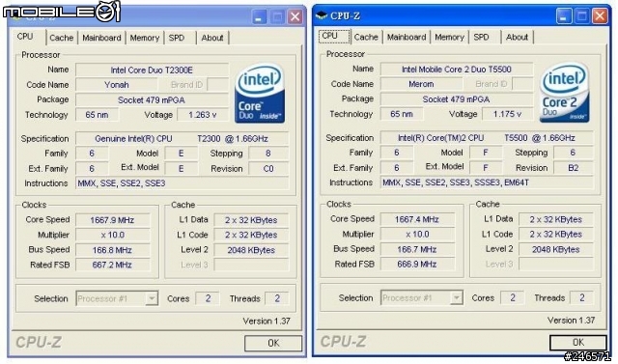618x364 pixels.
Task: Switch to Cache tab in right window
Action: coord(366,37)
